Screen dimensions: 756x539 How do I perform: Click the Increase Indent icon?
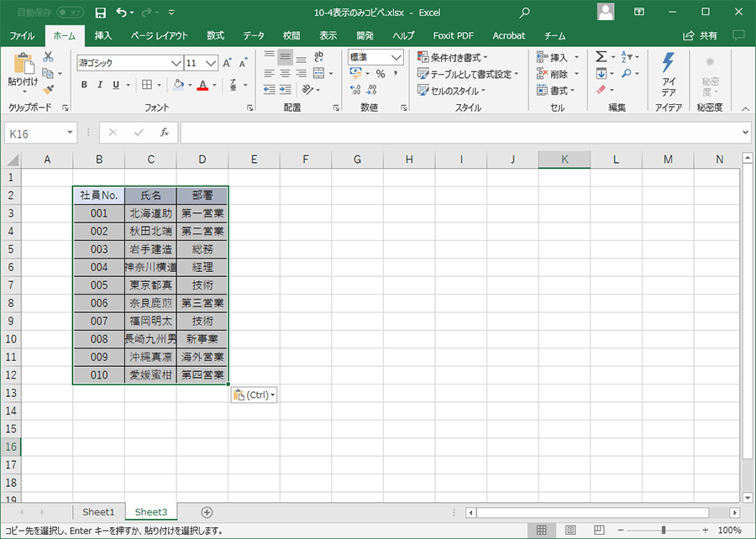click(286, 90)
